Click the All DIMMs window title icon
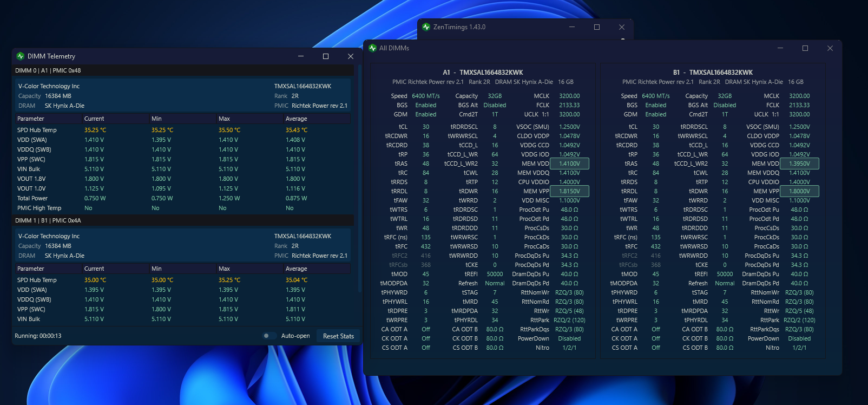 tap(372, 48)
